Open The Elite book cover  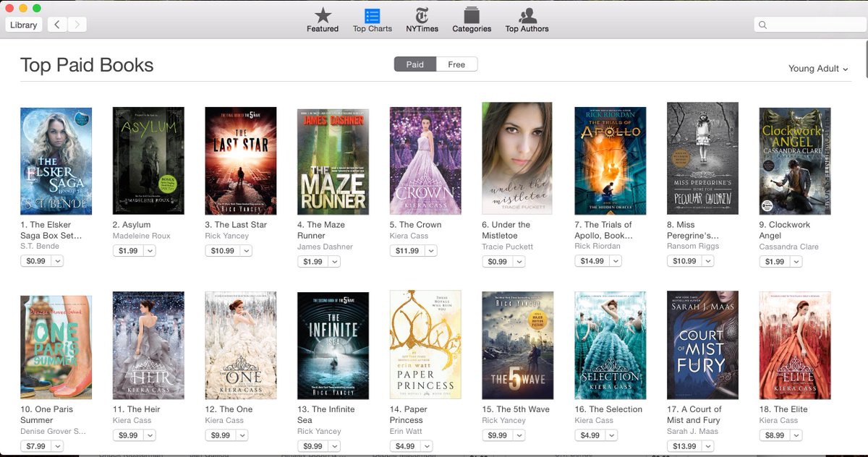coord(795,346)
